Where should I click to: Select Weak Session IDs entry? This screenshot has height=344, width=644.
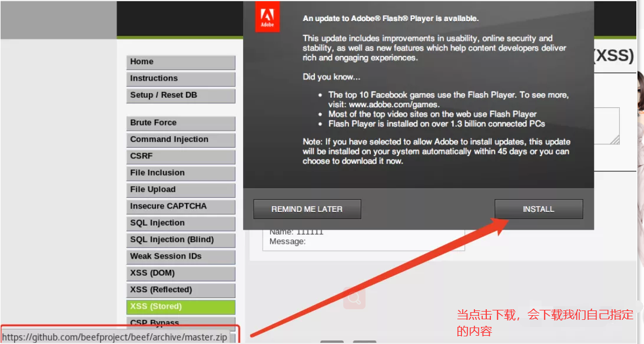point(181,256)
